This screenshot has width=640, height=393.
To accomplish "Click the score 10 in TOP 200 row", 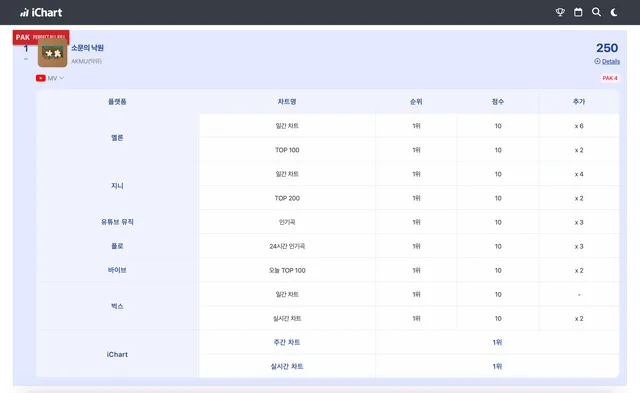I will pyautogui.click(x=498, y=198).
